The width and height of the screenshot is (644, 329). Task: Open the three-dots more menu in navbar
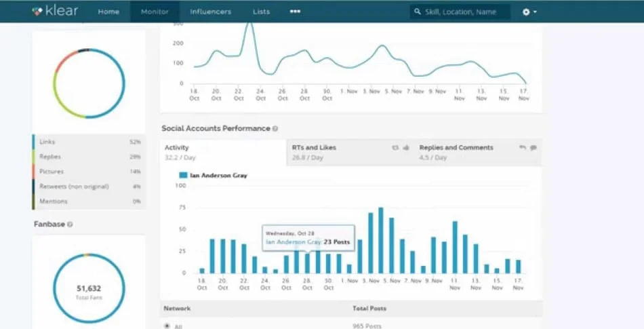coord(295,12)
